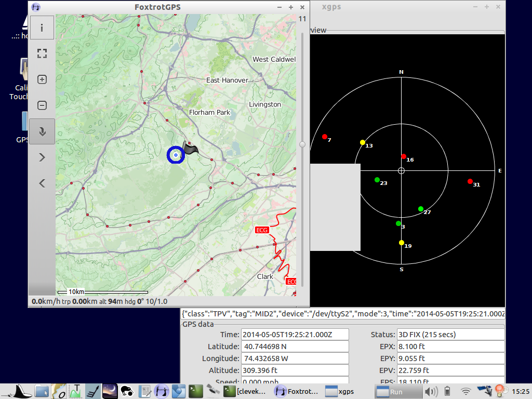Viewport: 532px width, 399px height.
Task: Select satellite 7 in xgps skyview
Action: pos(325,137)
